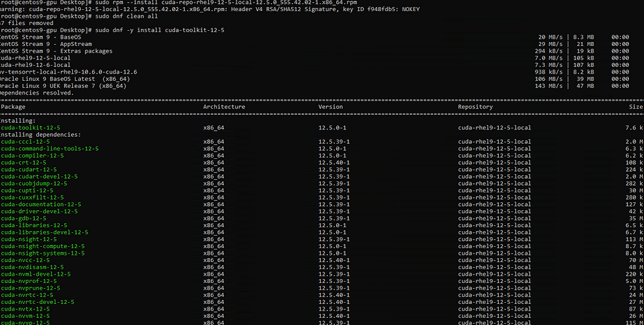644x325 pixels.
Task: Select version 12.5.0-1 of cuda-toolkit
Action: 333,127
